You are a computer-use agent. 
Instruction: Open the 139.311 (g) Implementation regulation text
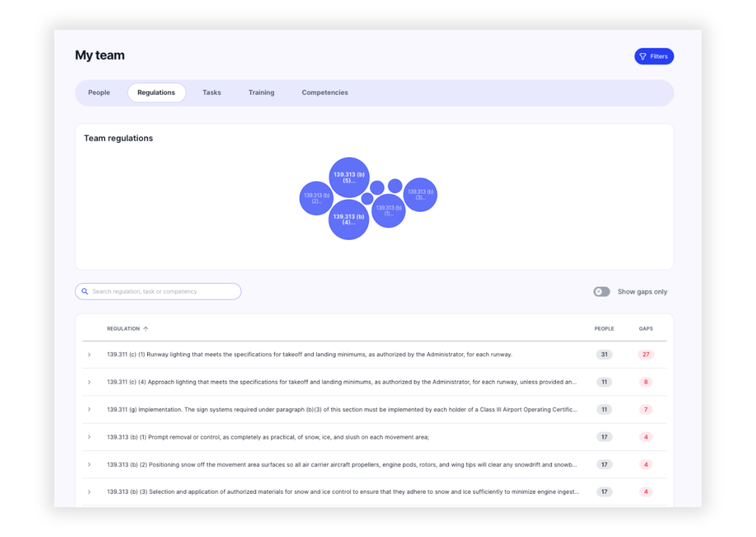pyautogui.click(x=342, y=410)
